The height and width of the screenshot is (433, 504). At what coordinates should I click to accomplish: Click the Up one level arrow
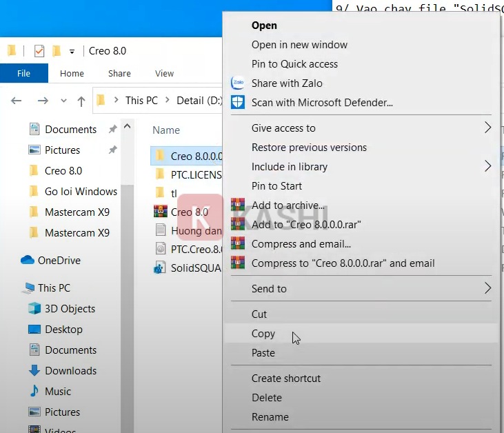(81, 101)
